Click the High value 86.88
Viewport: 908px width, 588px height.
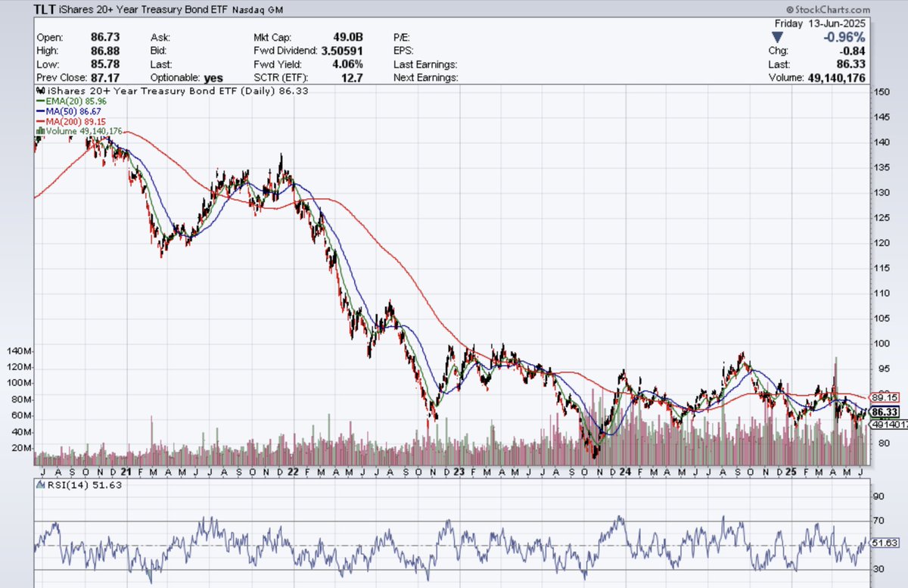[x=104, y=51]
